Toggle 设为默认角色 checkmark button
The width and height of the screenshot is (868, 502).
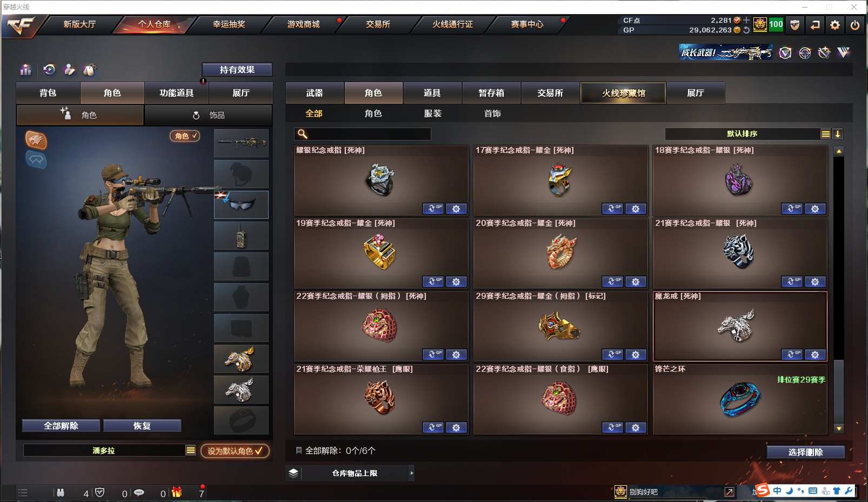pyautogui.click(x=235, y=451)
